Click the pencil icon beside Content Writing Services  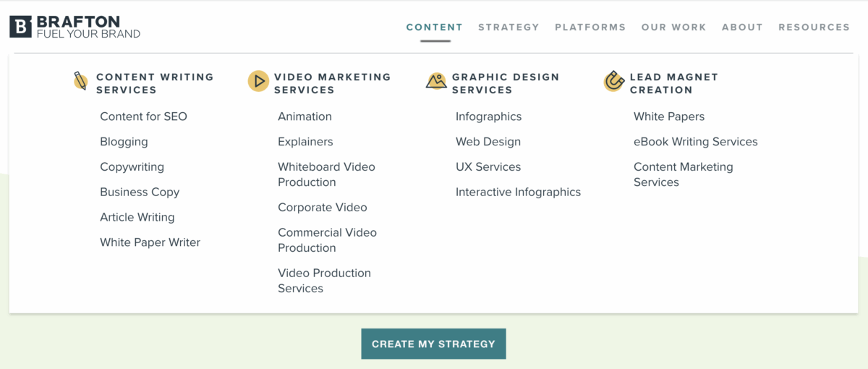[x=80, y=81]
